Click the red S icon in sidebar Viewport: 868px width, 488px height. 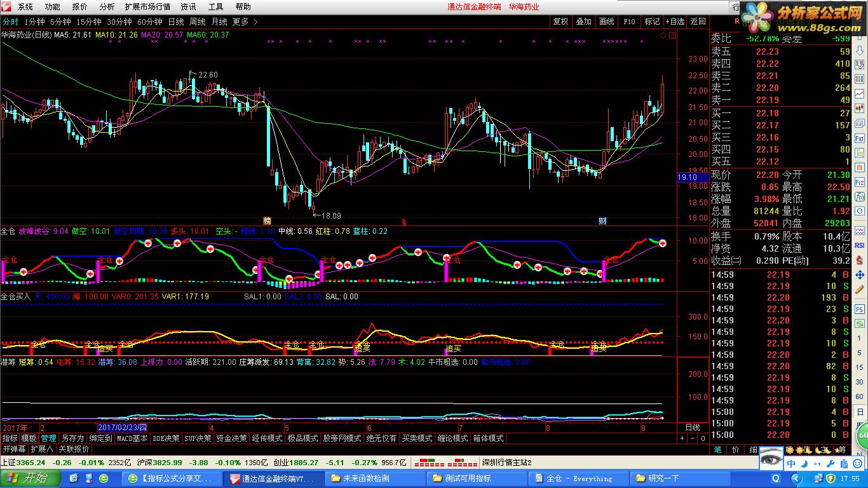860,261
